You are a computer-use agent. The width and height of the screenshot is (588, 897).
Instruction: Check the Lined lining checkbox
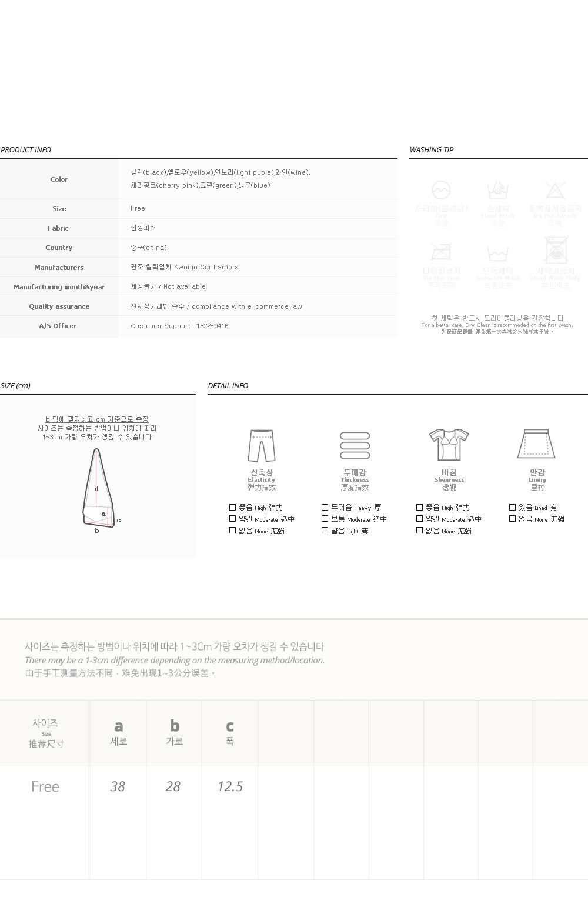click(x=512, y=507)
